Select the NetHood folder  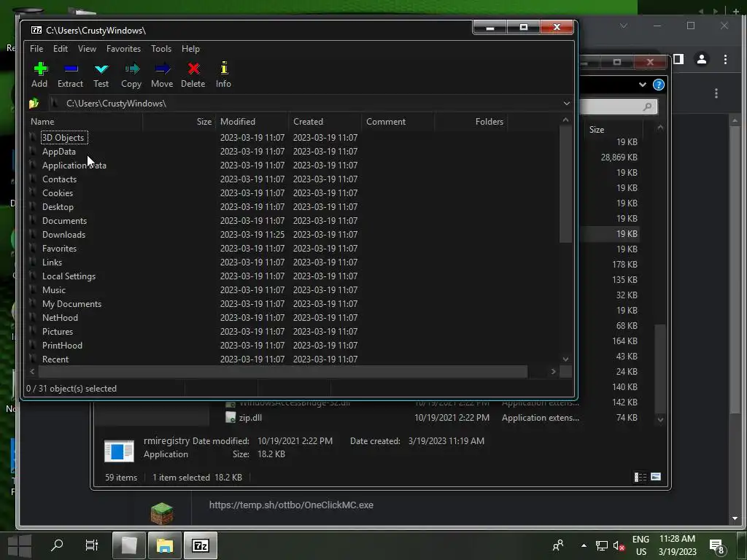(x=60, y=318)
